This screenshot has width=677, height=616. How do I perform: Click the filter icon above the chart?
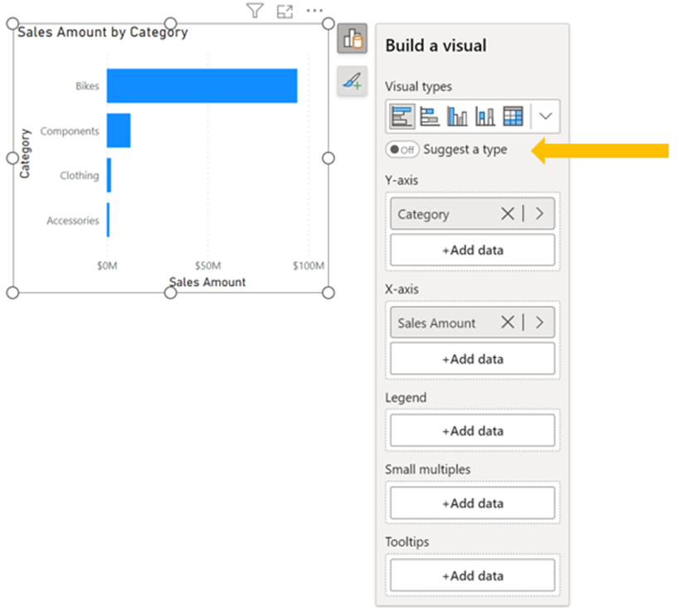(x=255, y=11)
